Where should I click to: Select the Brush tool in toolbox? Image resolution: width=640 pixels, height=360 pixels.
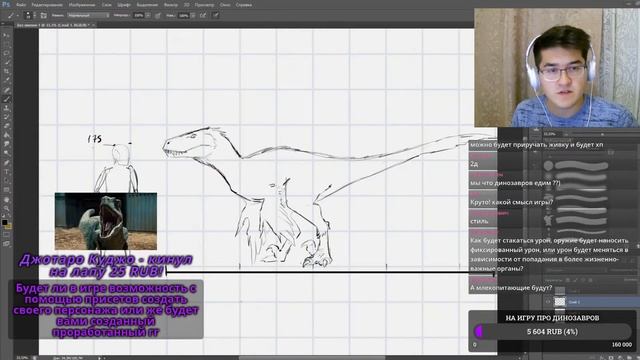(6, 99)
